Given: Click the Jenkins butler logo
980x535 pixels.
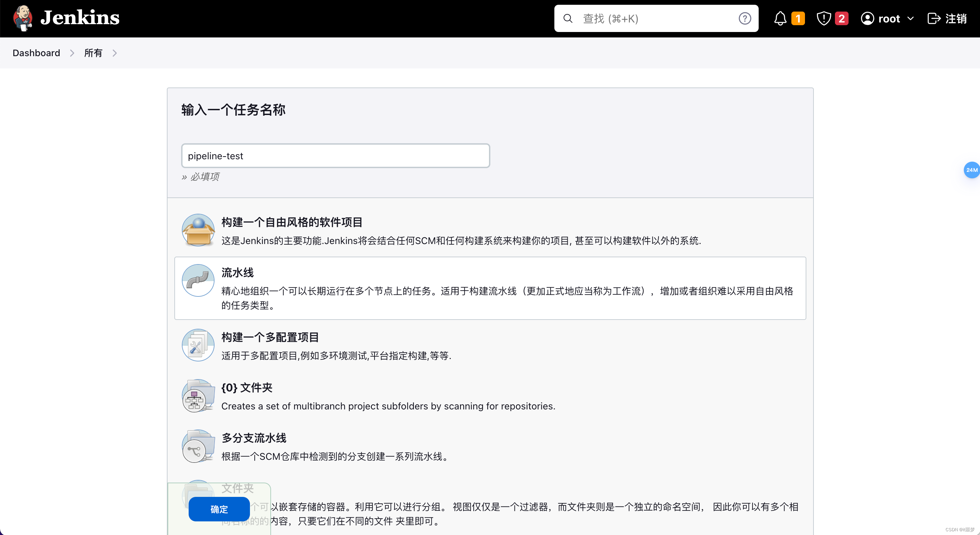Looking at the screenshot, I should (x=22, y=18).
